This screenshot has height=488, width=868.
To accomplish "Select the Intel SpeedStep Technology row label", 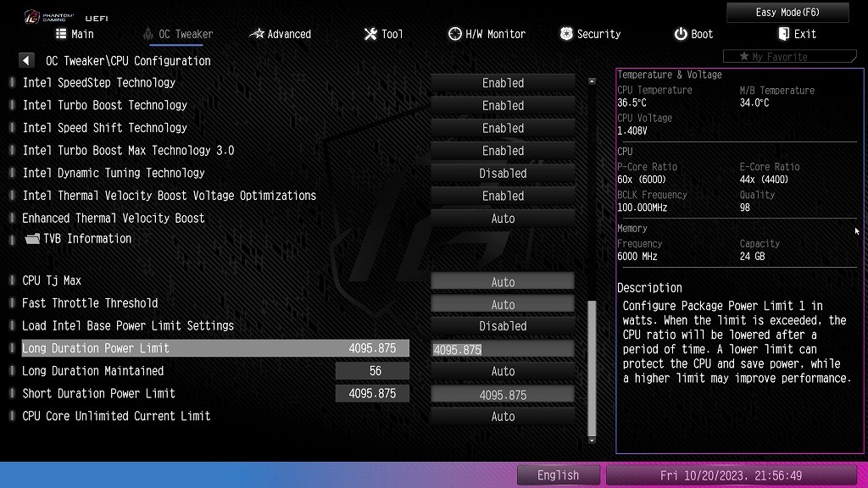I will click(99, 83).
